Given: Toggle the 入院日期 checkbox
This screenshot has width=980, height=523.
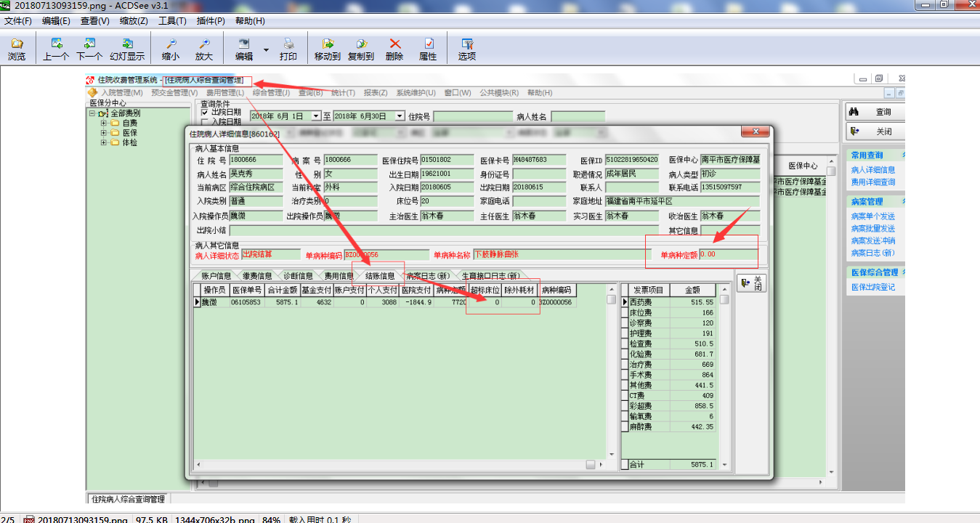Looking at the screenshot, I should point(205,122).
